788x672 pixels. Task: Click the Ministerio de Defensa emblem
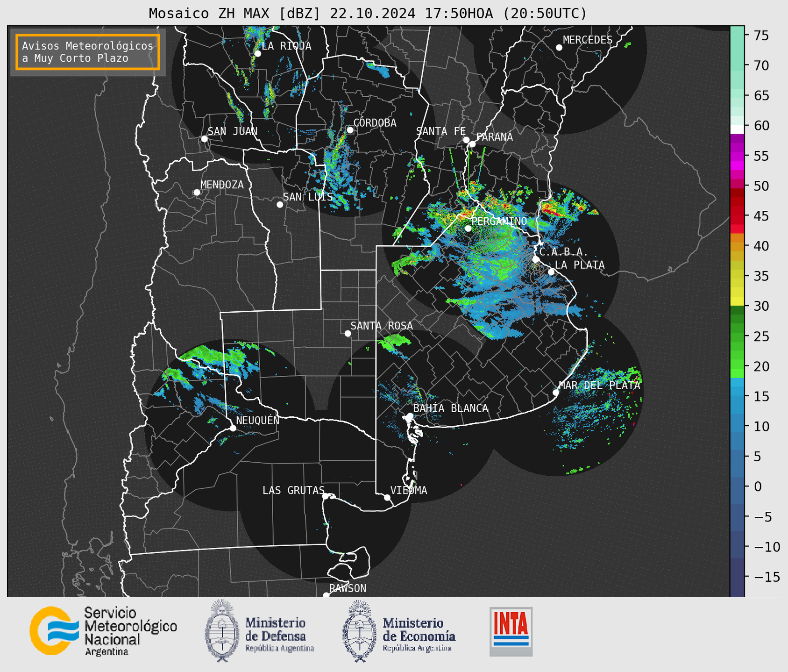(222, 631)
